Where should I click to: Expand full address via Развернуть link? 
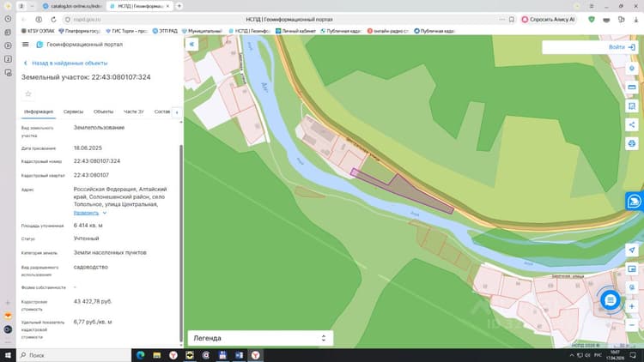click(x=86, y=213)
